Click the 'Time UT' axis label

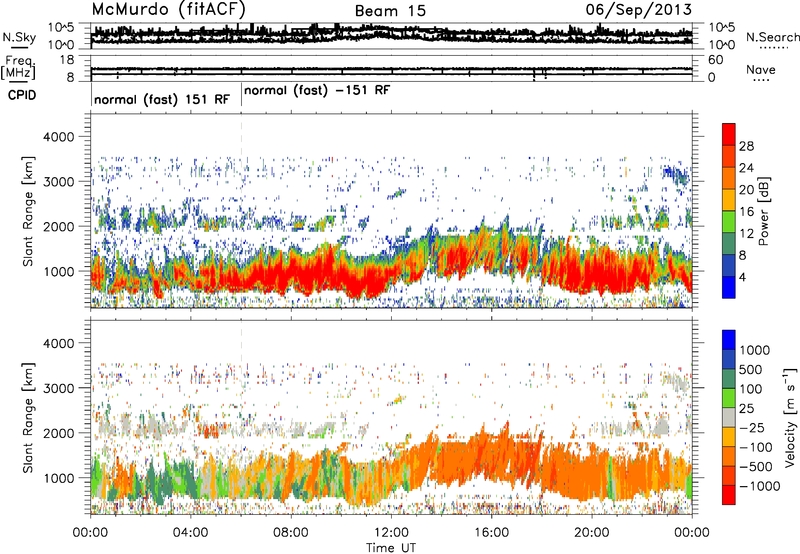(391, 547)
